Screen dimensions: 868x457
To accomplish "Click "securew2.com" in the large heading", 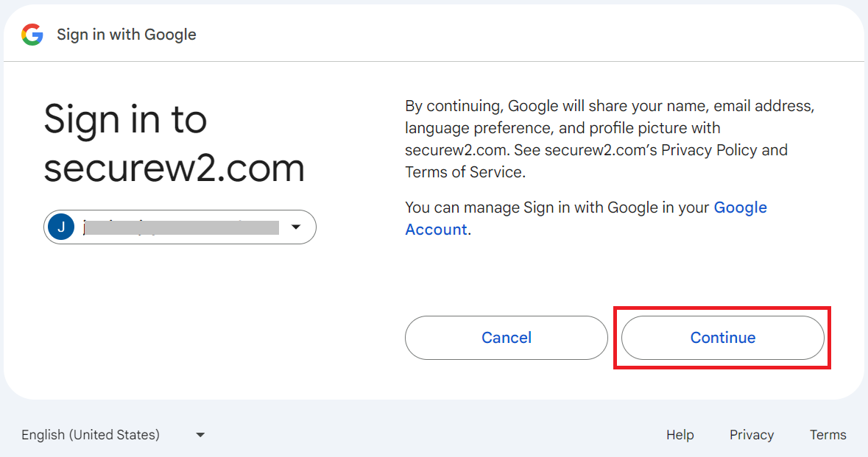I will coord(174,168).
